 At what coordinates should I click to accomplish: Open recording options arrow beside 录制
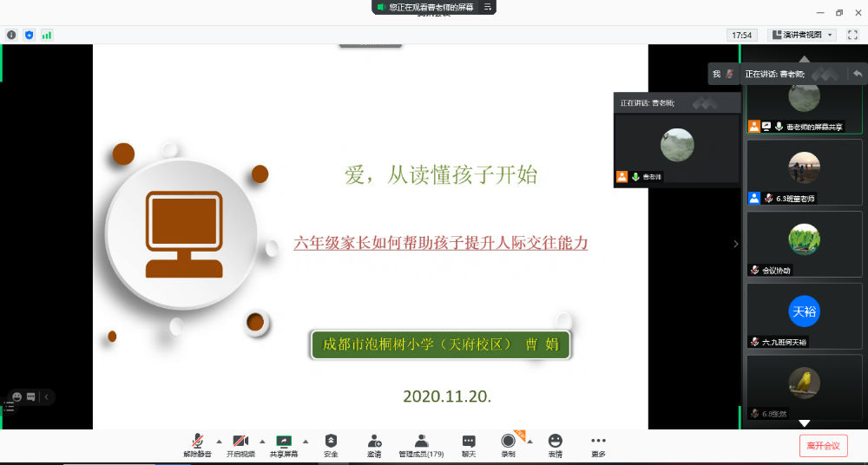(529, 442)
